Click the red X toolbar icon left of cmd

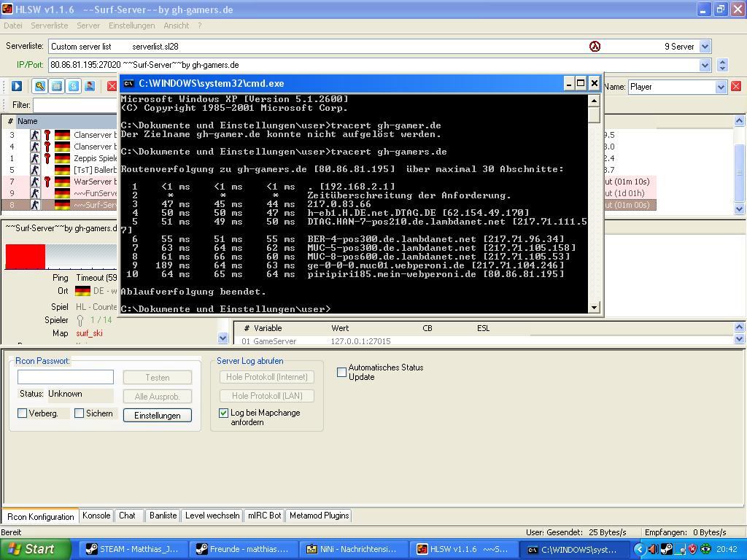[x=112, y=86]
